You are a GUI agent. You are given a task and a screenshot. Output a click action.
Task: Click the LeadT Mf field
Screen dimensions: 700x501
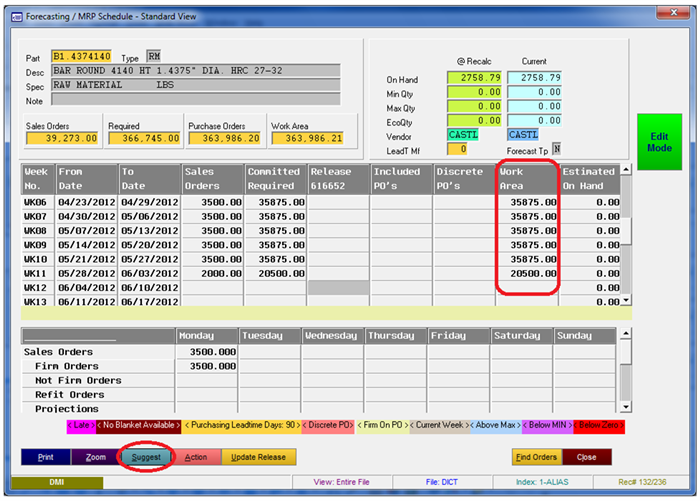pos(457,149)
